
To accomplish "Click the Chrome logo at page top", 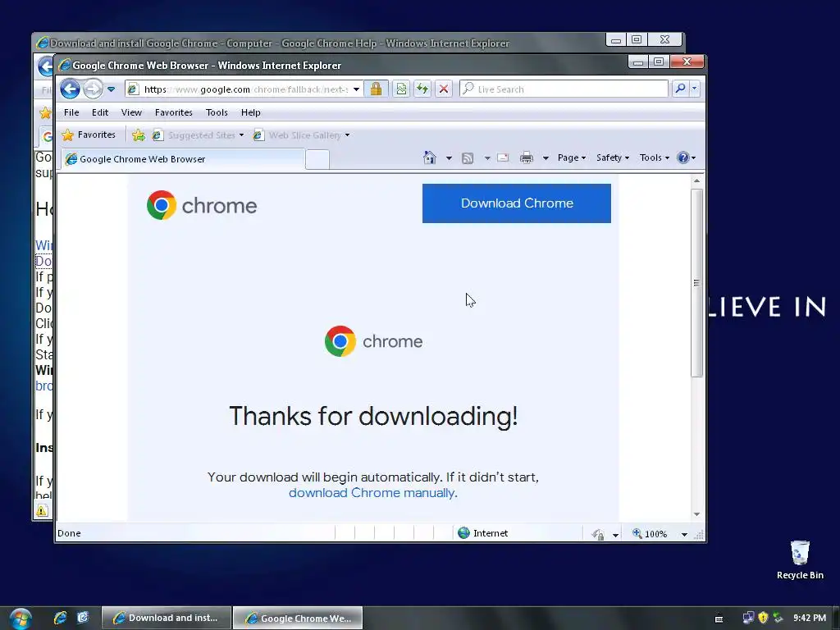I will (x=202, y=205).
